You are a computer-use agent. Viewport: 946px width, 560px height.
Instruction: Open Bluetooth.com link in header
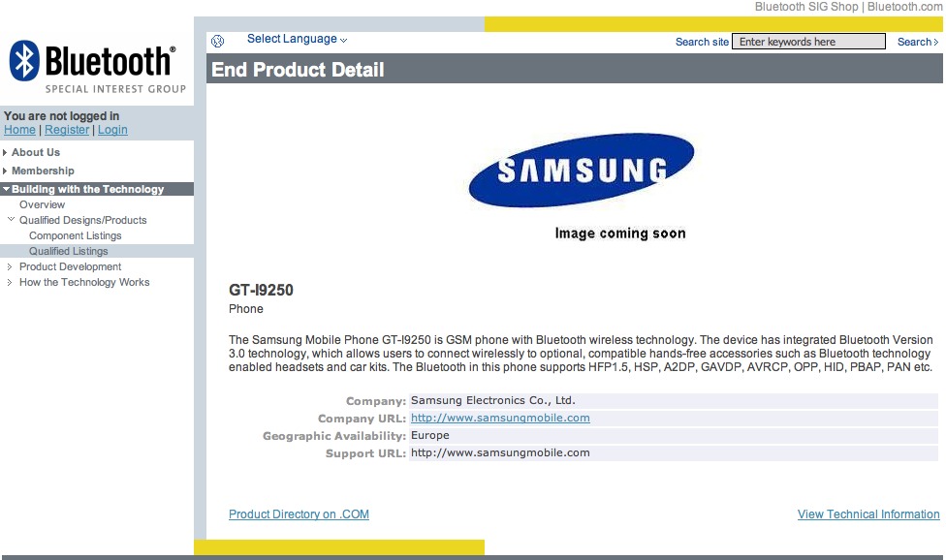(x=904, y=7)
